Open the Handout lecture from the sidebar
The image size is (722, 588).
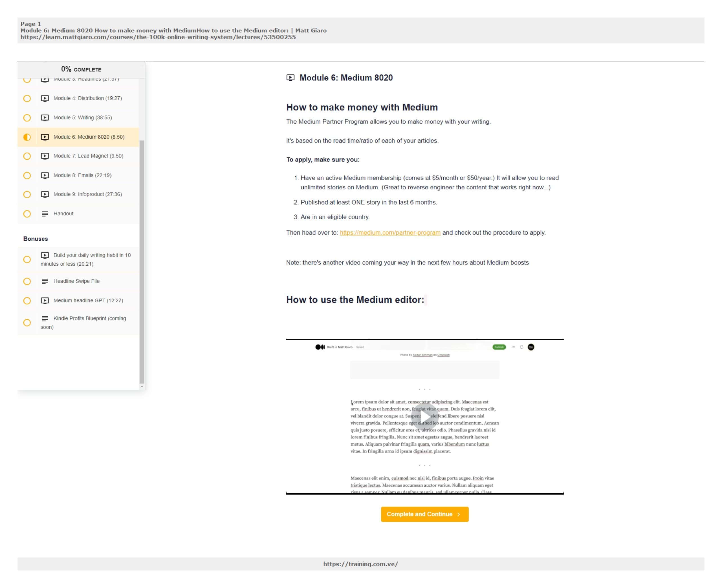pos(63,214)
